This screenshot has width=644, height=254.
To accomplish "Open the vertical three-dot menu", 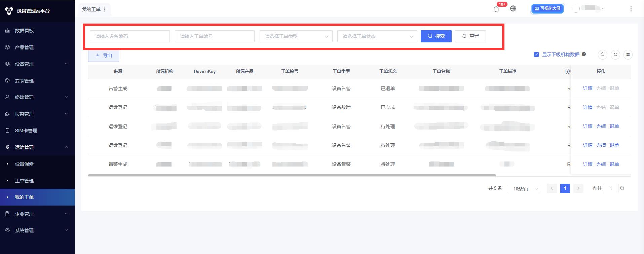I will click(x=631, y=9).
